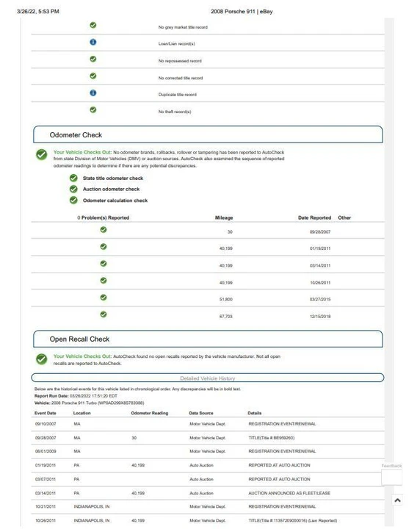
Task: Click 'AUCTION ANNOUNCED AS FLEET/LEASE' detail text
Action: (289, 493)
